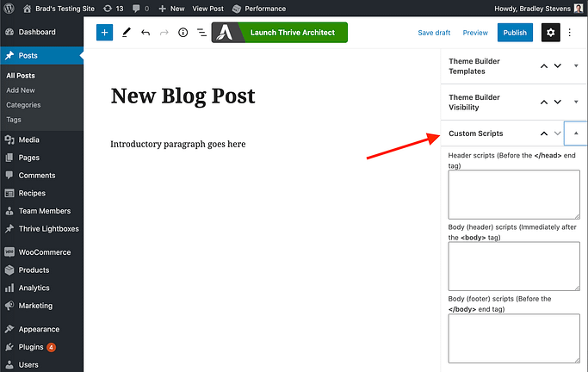
Task: Expand the Theme Builder Templates panel
Action: click(x=576, y=66)
